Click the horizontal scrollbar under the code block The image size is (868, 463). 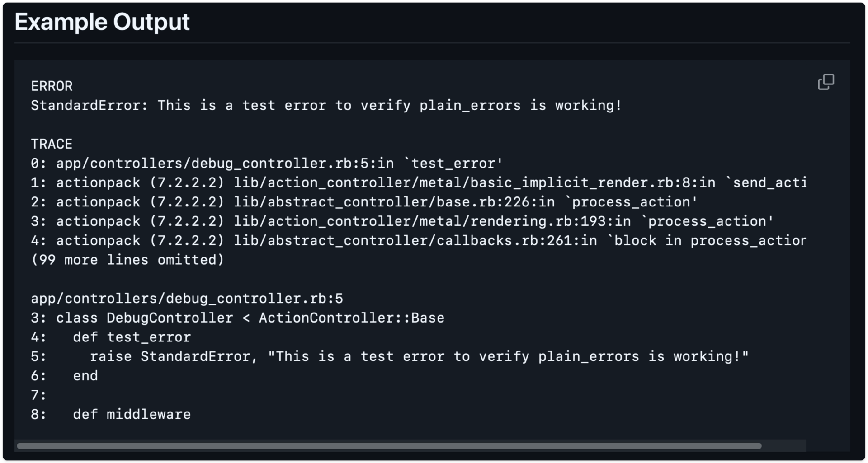[x=389, y=446]
